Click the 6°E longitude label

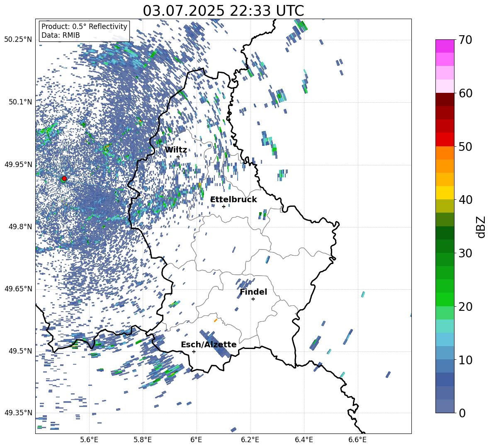coord(196,440)
